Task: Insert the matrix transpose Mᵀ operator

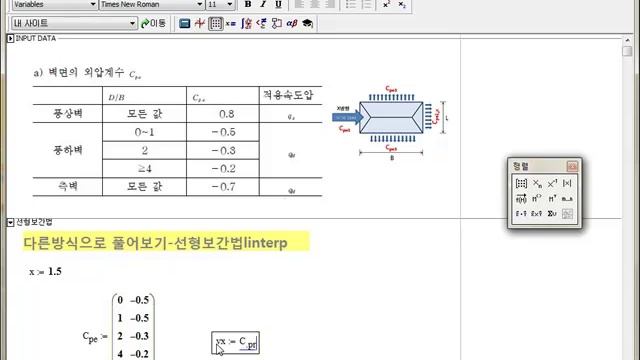Action: tap(552, 199)
